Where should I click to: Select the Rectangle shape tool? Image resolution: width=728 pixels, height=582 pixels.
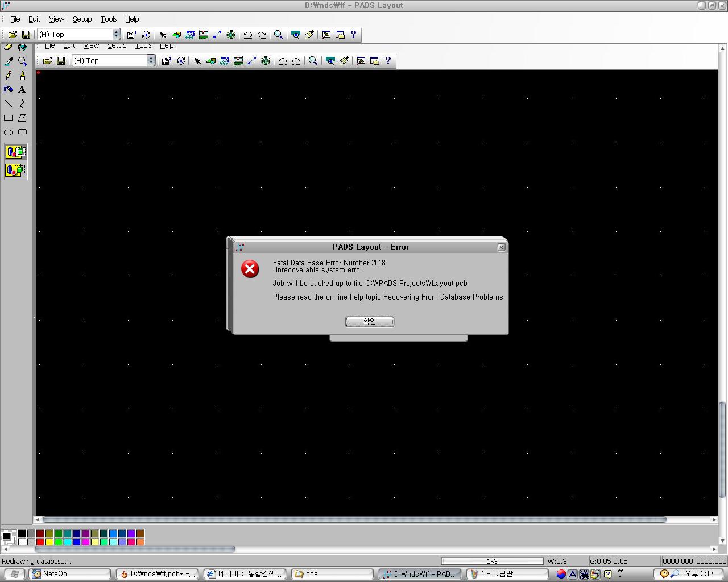coord(9,118)
